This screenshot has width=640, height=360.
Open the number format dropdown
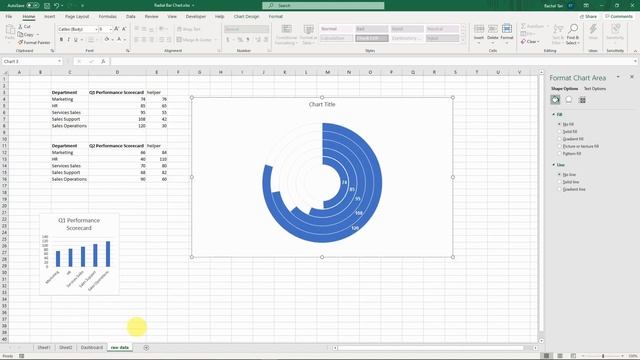tap(267, 29)
